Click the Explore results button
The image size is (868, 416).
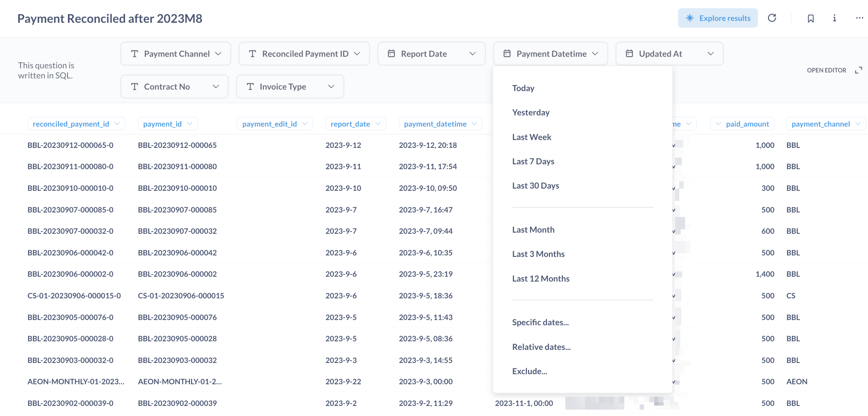coord(718,18)
